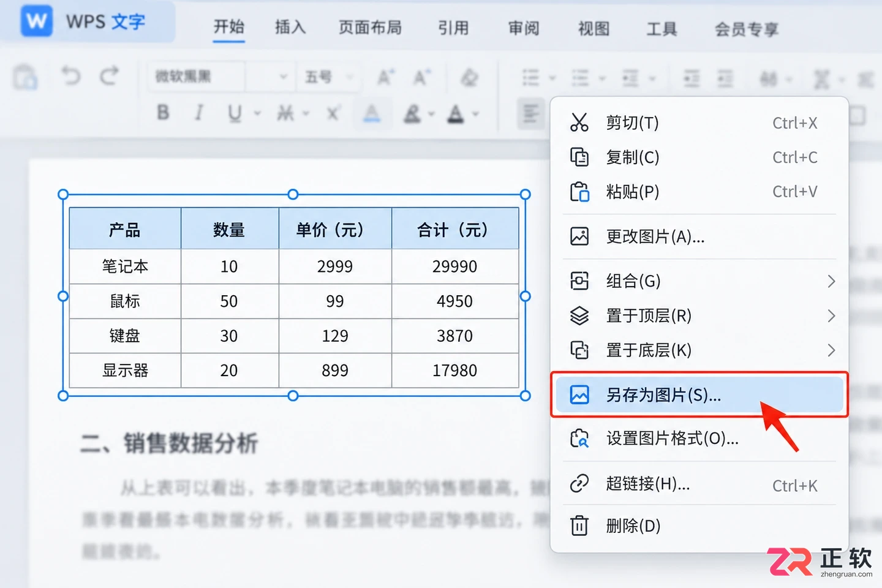882x588 pixels.
Task: Open the 工具 tab
Action: click(x=662, y=29)
